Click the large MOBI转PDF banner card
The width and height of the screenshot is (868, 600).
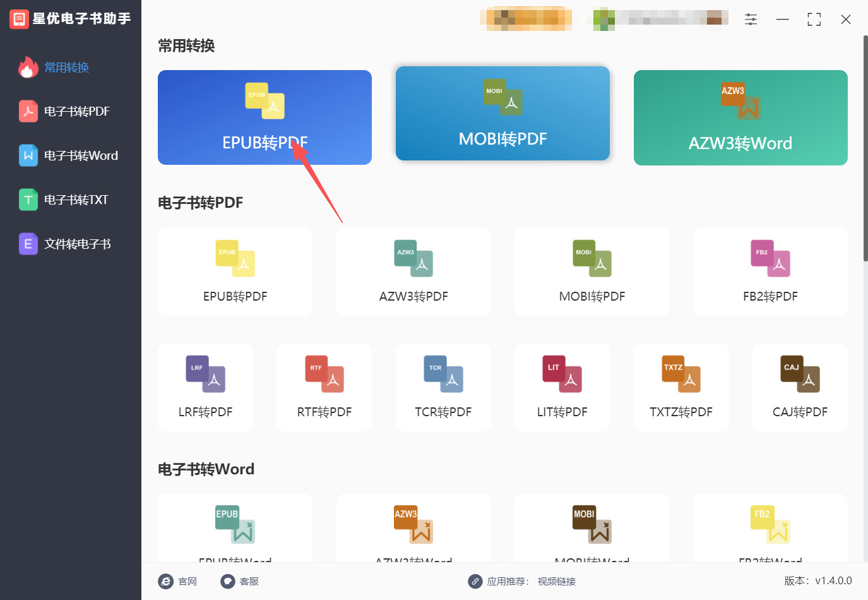click(x=502, y=114)
